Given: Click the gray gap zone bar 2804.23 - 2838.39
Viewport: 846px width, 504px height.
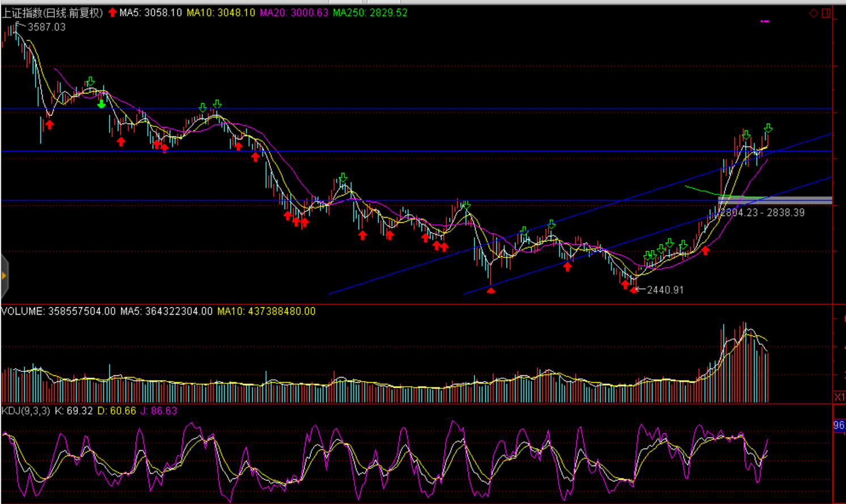Looking at the screenshot, I should (775, 200).
